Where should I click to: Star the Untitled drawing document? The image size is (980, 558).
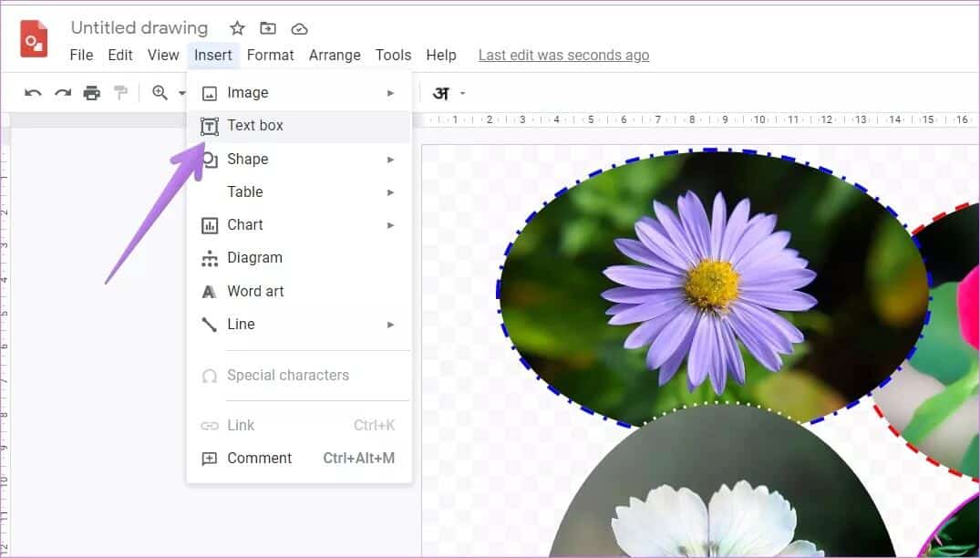click(x=237, y=28)
